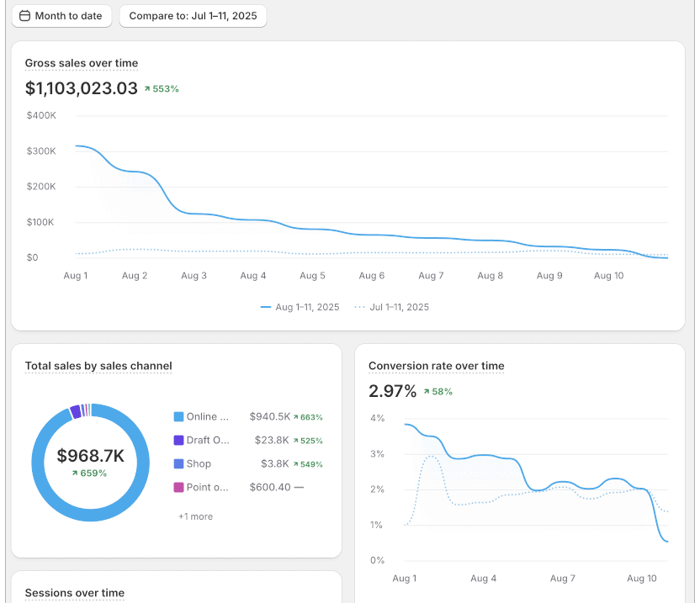Screen dimensions: 700x603
Task: Click the $600.40 Point of Sale value
Action: (x=270, y=488)
